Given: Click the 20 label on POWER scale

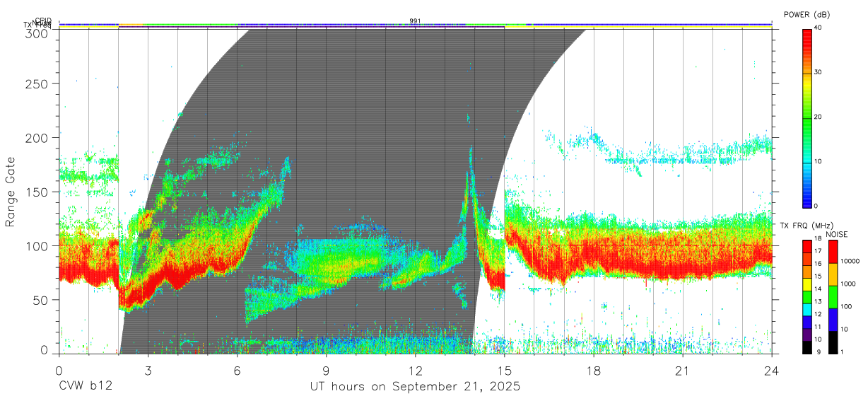Looking at the screenshot, I should [819, 117].
